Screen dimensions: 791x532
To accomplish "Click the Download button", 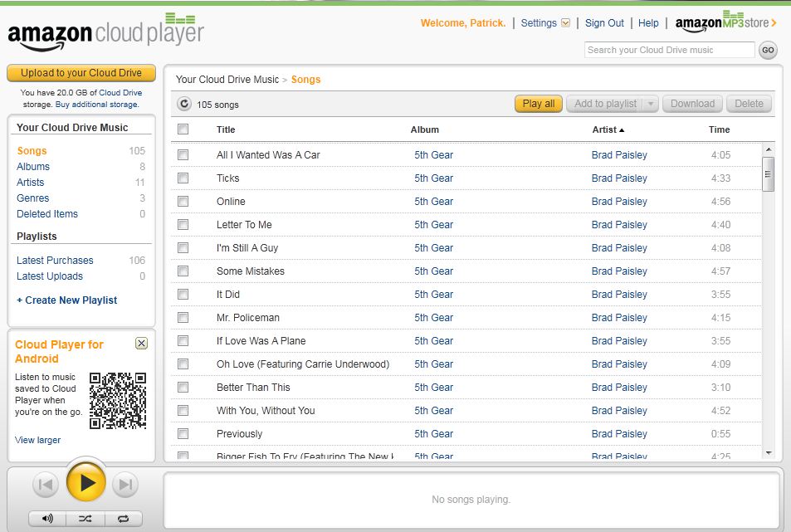I will point(692,104).
